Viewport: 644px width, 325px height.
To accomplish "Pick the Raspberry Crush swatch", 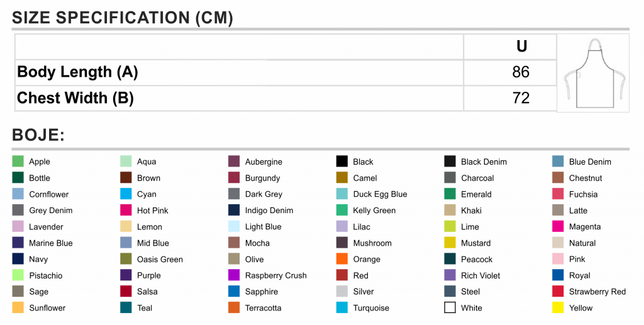I will tap(234, 275).
